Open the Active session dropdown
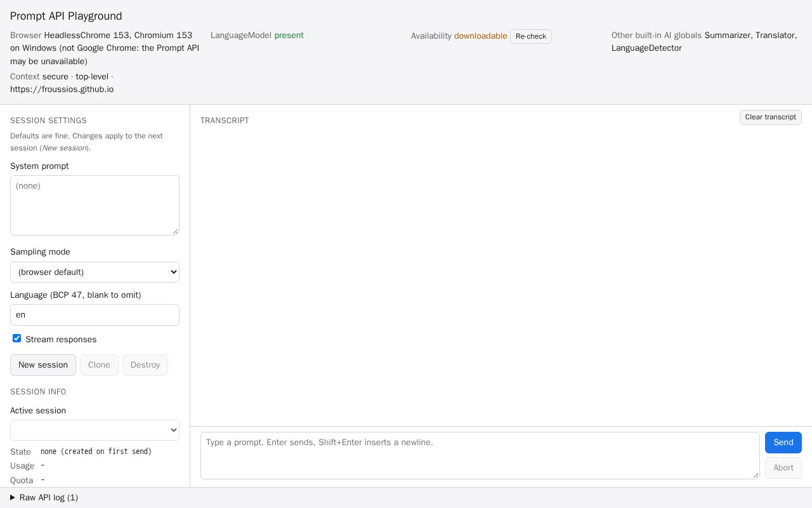This screenshot has height=508, width=812. pyautogui.click(x=95, y=430)
